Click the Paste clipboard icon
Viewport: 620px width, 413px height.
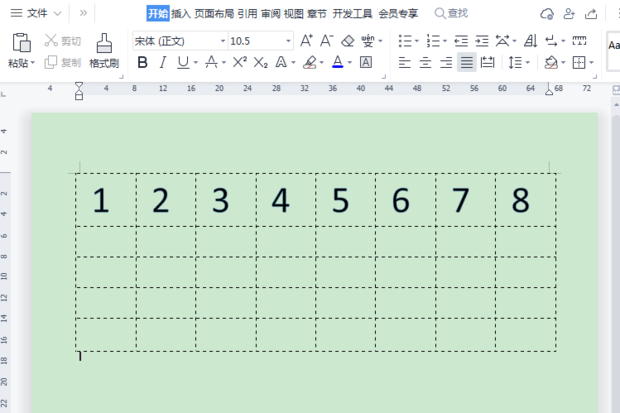tap(21, 43)
